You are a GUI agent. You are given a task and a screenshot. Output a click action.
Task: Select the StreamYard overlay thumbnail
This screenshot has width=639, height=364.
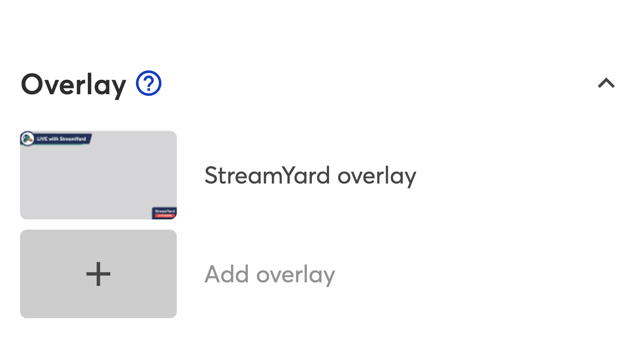98,175
